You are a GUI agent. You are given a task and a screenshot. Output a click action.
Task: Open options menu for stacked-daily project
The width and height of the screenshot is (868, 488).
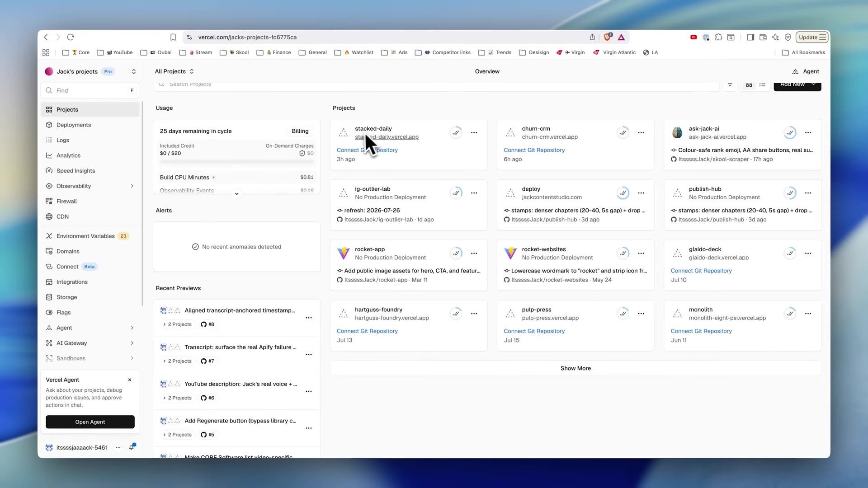[474, 133]
